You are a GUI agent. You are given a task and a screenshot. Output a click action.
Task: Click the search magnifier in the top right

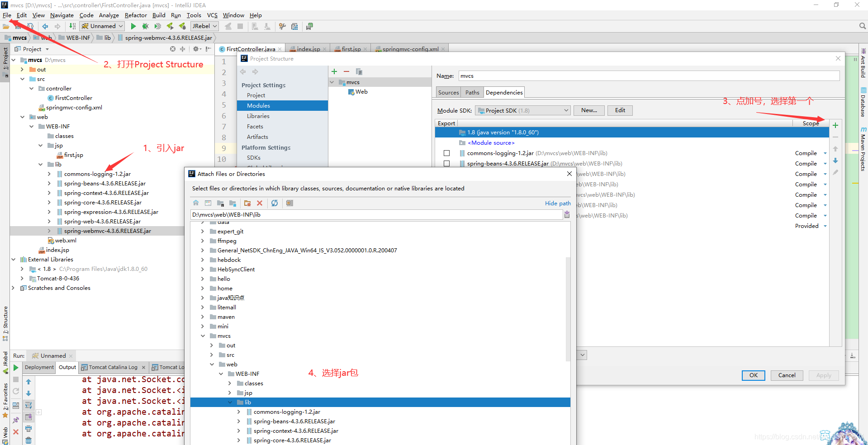tap(862, 26)
